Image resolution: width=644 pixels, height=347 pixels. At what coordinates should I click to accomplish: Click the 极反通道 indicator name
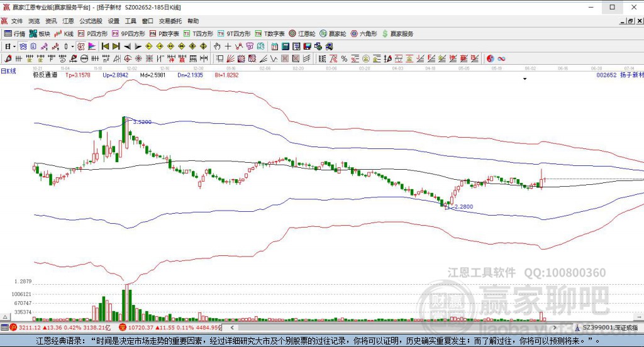click(45, 75)
